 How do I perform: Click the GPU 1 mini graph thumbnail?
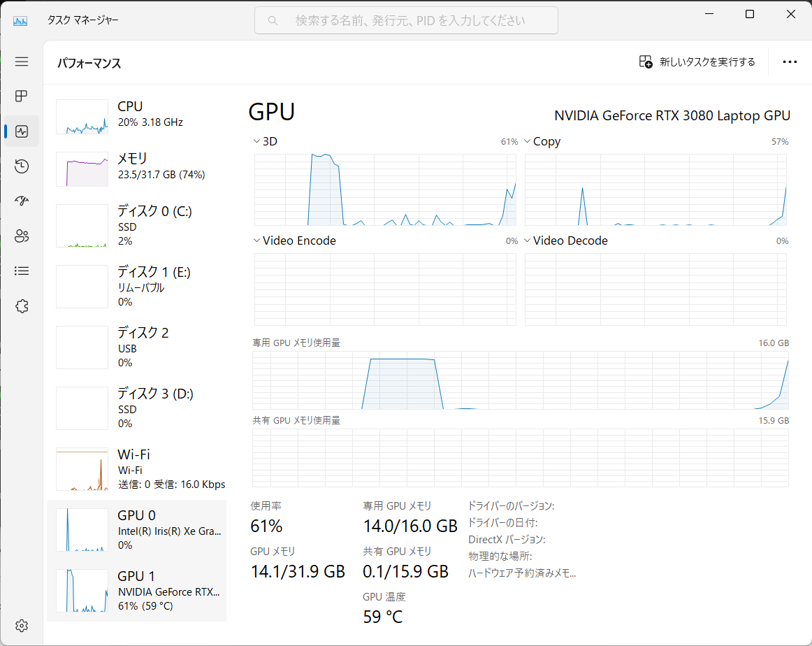pos(82,591)
